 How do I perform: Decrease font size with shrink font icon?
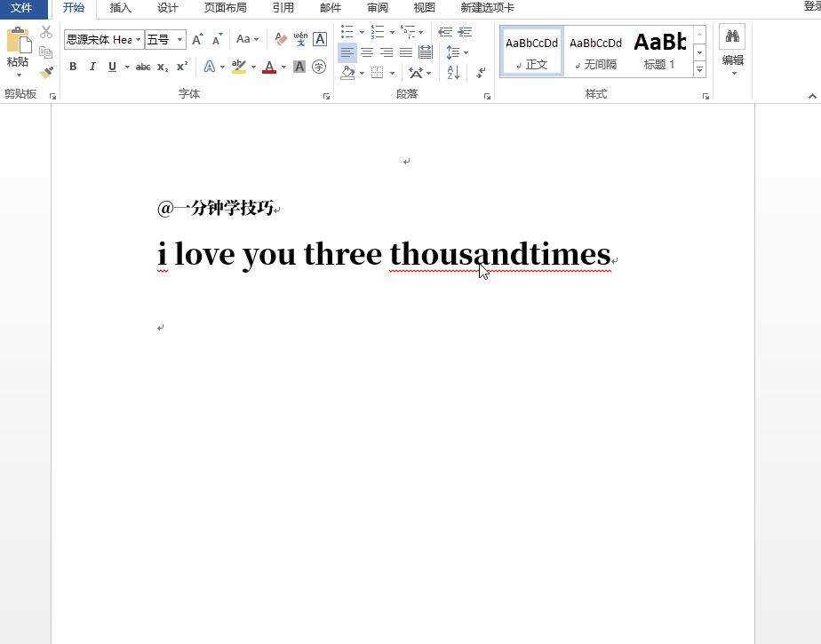(218, 39)
